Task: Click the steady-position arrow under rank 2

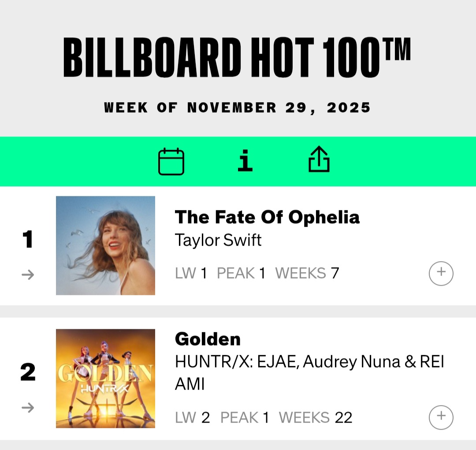Action: click(x=28, y=408)
